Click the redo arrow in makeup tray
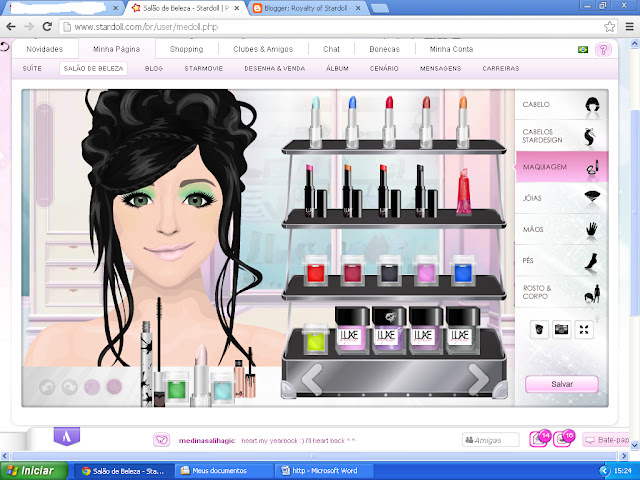Image resolution: width=640 pixels, height=480 pixels. (x=69, y=387)
